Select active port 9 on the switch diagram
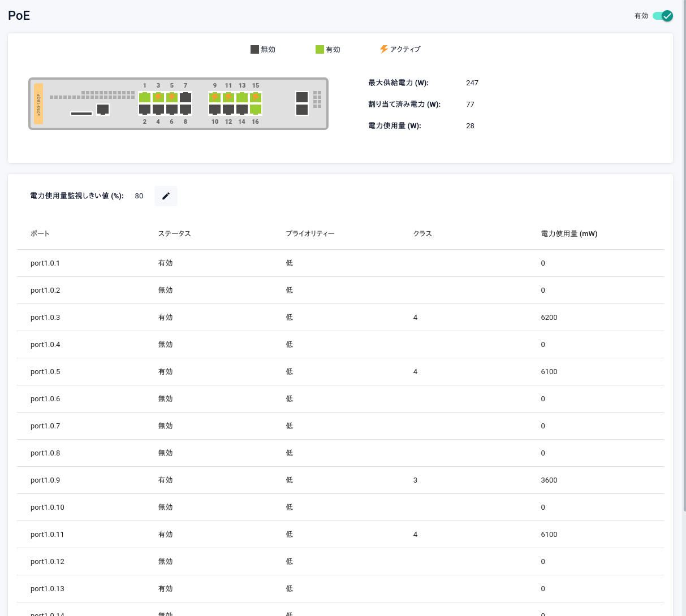The image size is (686, 616). (x=215, y=97)
